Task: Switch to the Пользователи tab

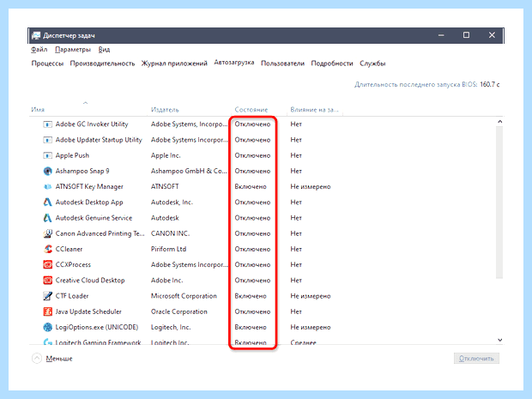Action: [282, 63]
